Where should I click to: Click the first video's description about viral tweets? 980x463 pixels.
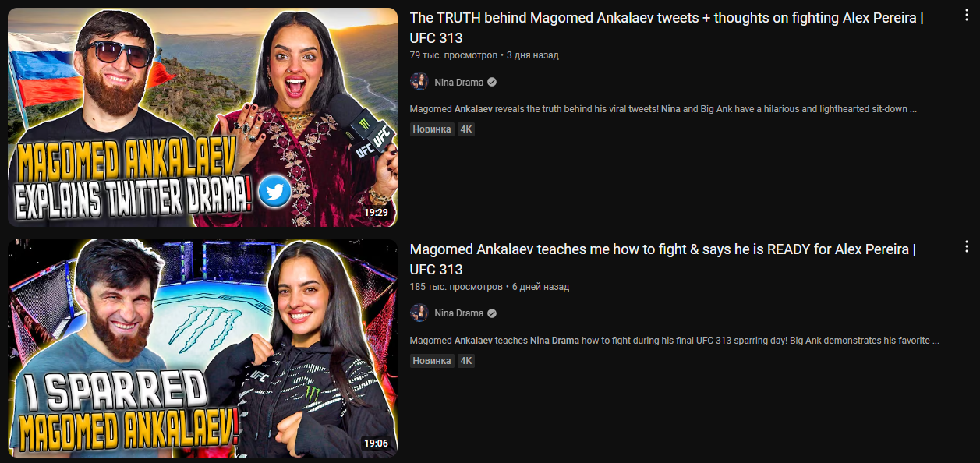[663, 109]
